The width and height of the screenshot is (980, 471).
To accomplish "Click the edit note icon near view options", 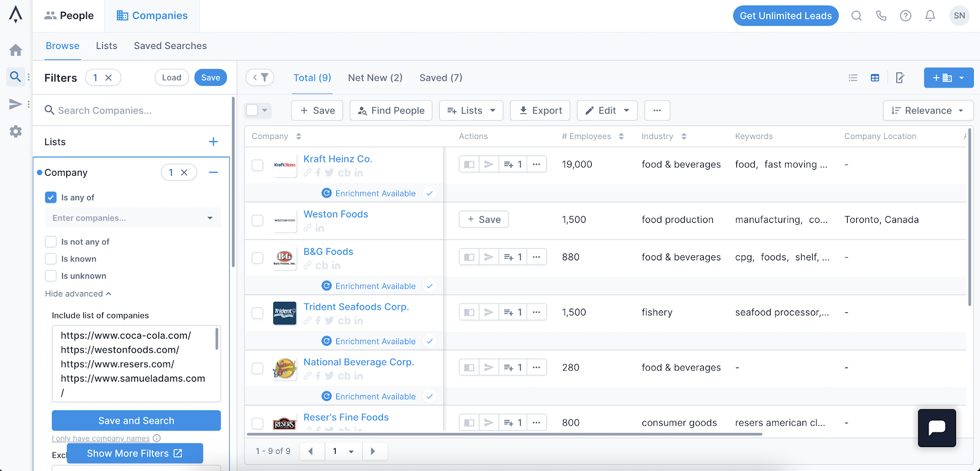I will 900,78.
